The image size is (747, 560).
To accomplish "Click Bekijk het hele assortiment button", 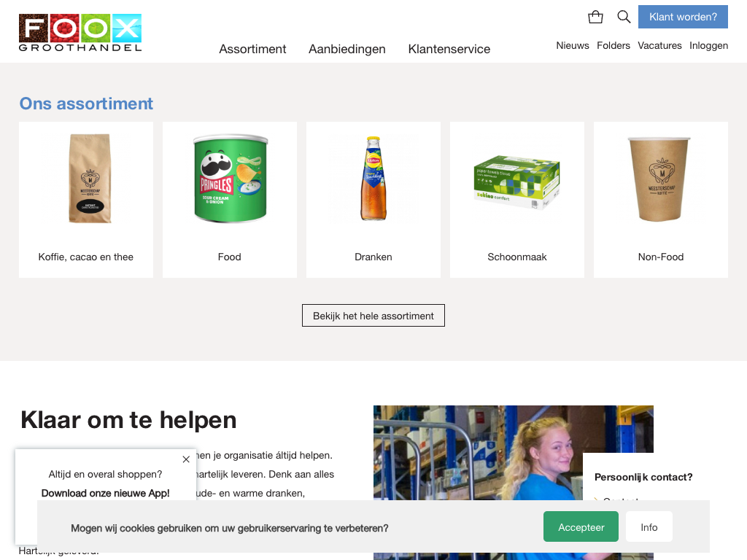I will [373, 316].
